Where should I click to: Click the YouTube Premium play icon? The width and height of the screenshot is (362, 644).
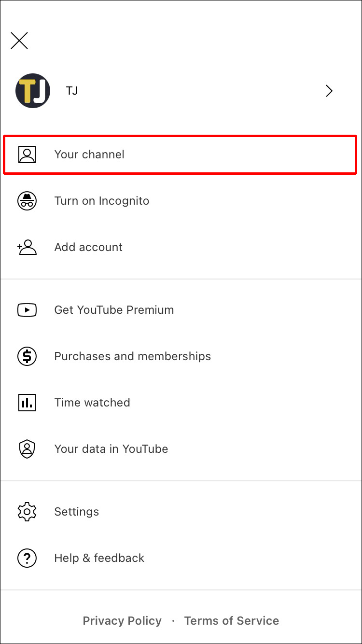(27, 310)
